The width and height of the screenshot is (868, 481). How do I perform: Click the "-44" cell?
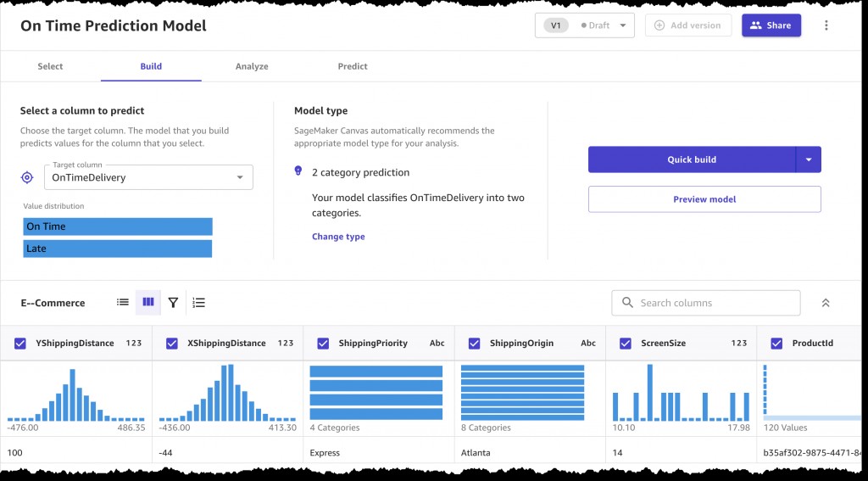(x=165, y=453)
